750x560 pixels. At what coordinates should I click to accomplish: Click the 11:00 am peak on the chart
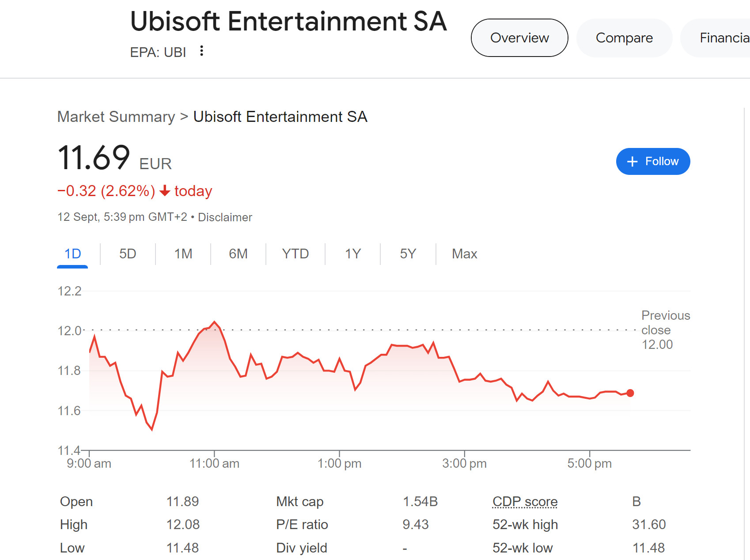(x=215, y=322)
